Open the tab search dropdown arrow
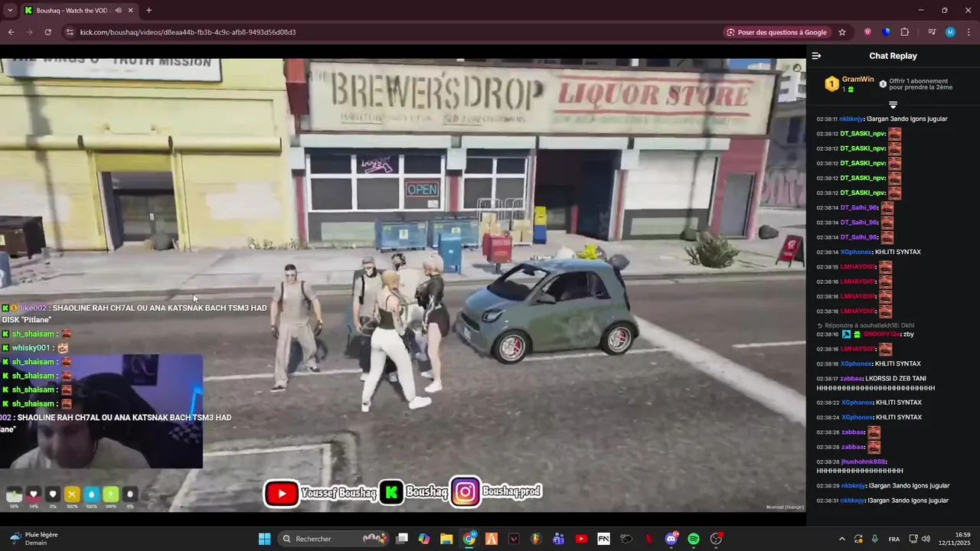The image size is (980, 551). 10,11
